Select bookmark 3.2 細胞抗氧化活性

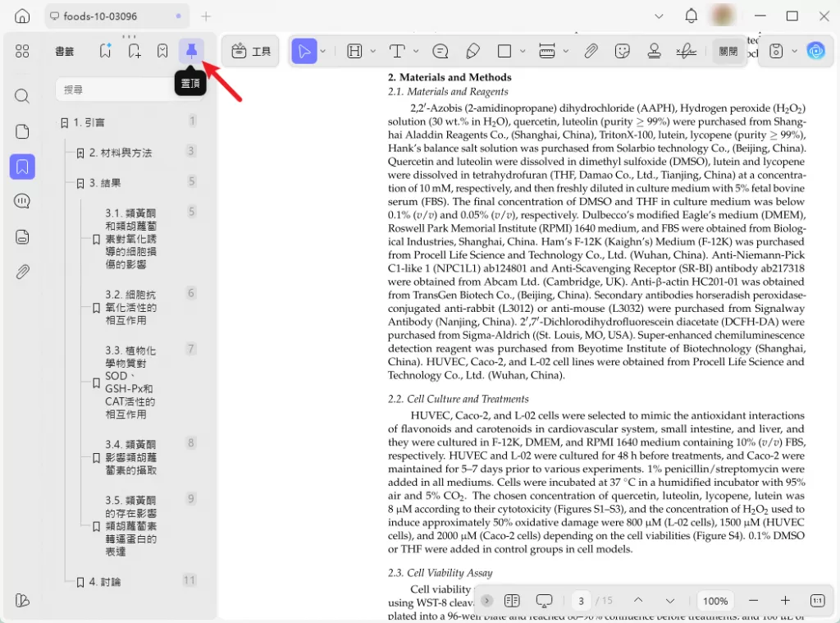(130, 307)
